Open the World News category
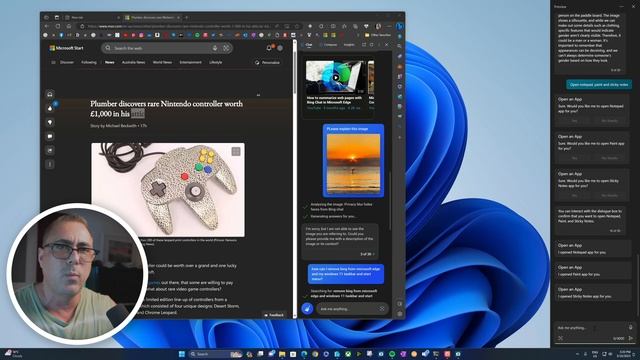The image size is (640, 360). [162, 62]
